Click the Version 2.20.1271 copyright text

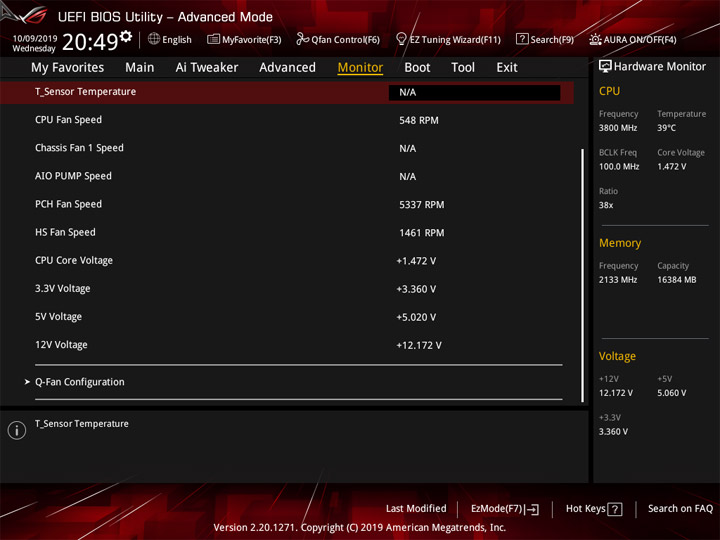(360, 528)
